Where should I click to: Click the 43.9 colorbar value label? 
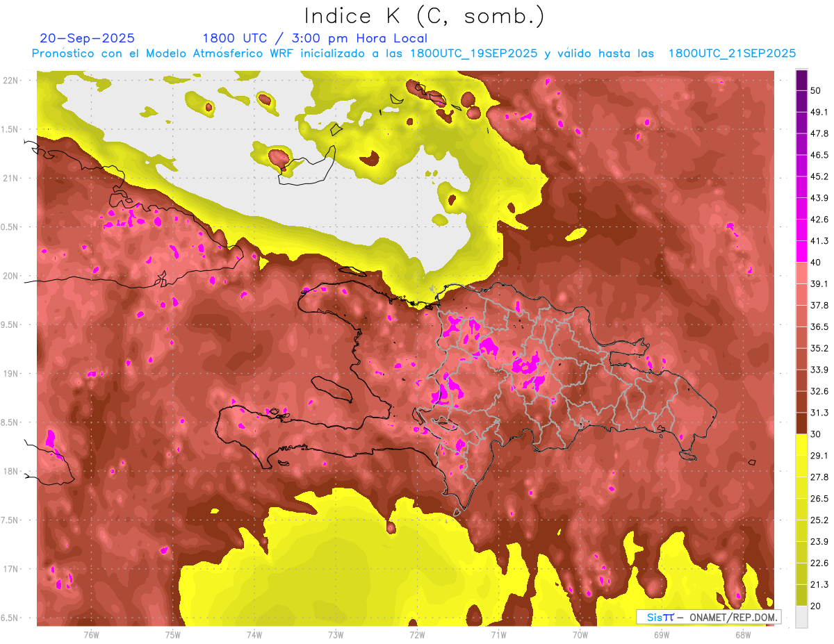(820, 198)
